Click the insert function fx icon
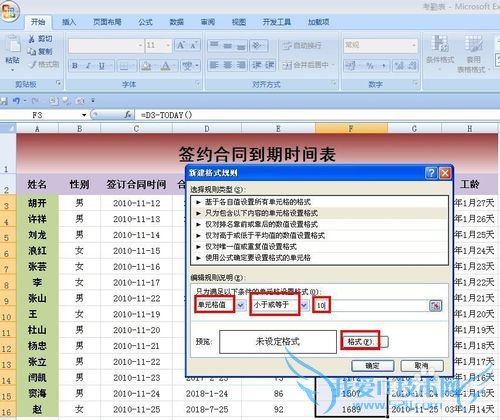 [x=128, y=115]
